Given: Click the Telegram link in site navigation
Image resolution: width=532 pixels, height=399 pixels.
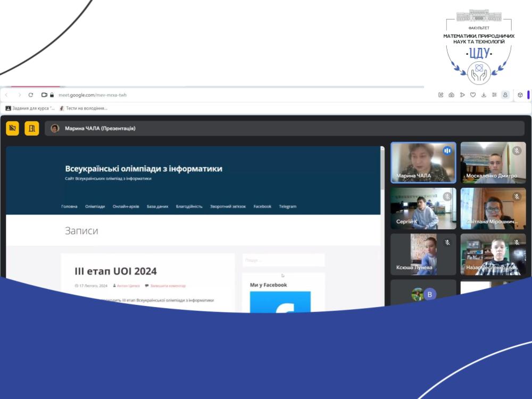Looking at the screenshot, I should 287,206.
